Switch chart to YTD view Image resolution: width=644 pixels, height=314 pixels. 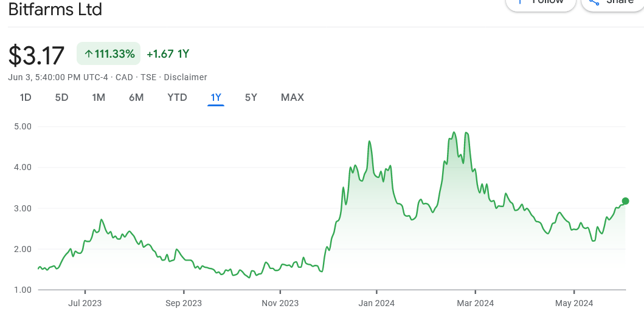(x=177, y=97)
